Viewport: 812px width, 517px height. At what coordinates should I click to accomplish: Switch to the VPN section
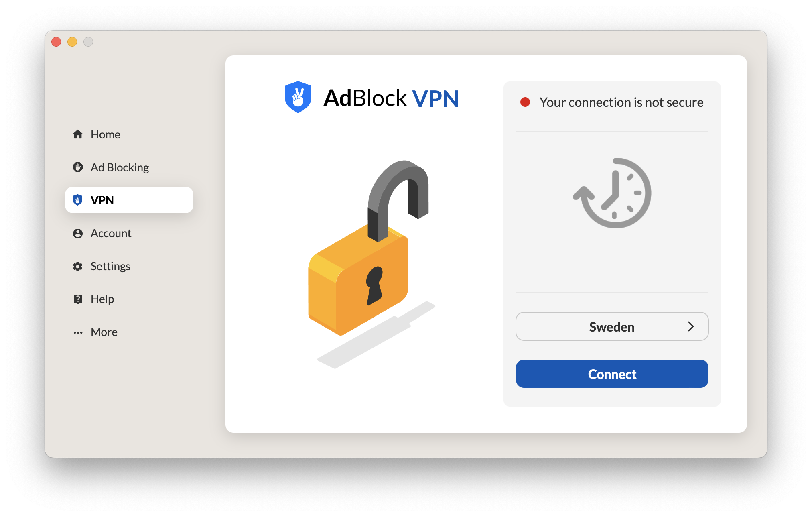[101, 200]
